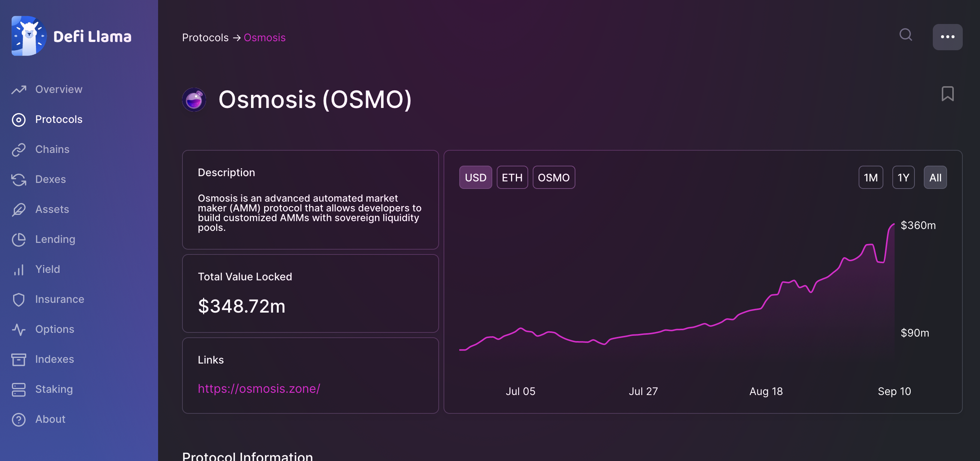980x461 pixels.
Task: Open Overview via its trend icon
Action: click(x=19, y=90)
